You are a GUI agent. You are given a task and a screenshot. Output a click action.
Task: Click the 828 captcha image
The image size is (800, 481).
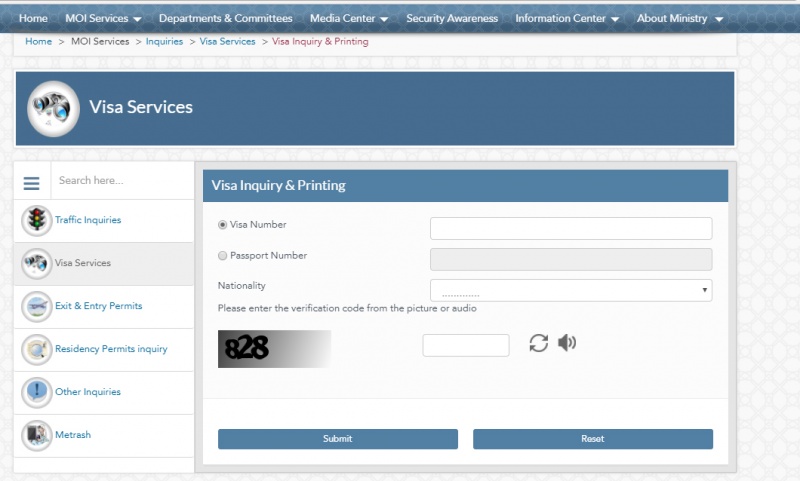click(274, 349)
